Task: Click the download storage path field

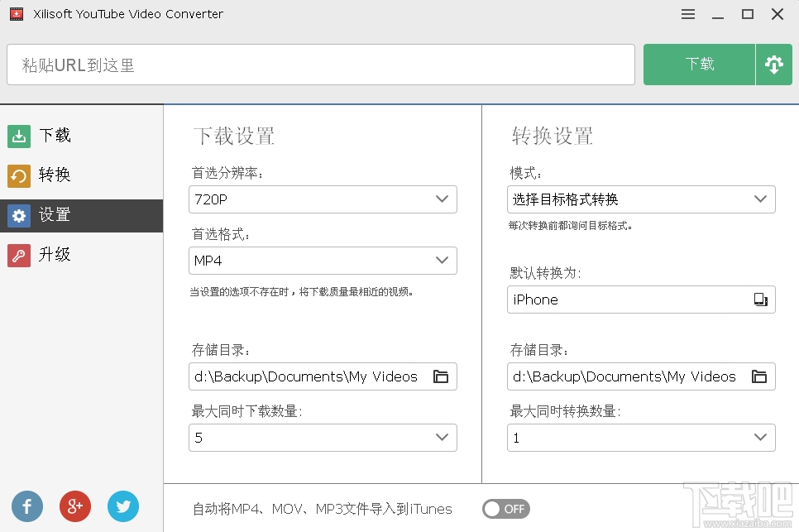Action: 323,376
